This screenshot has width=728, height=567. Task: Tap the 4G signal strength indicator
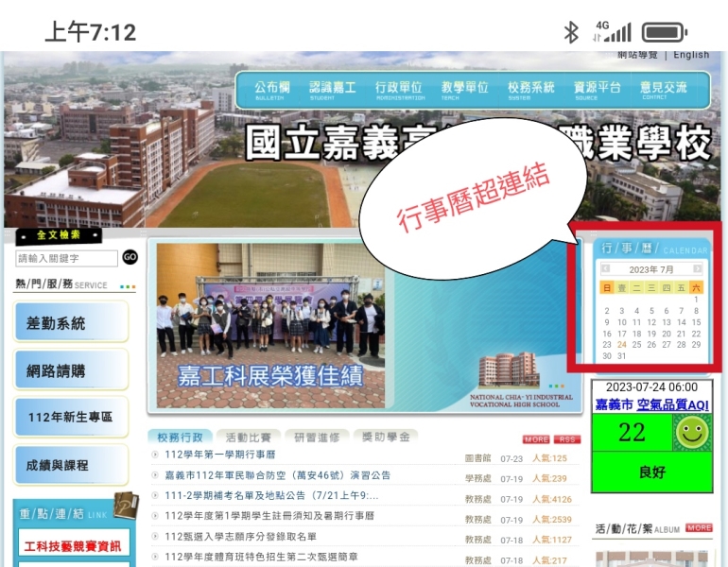[x=613, y=31]
